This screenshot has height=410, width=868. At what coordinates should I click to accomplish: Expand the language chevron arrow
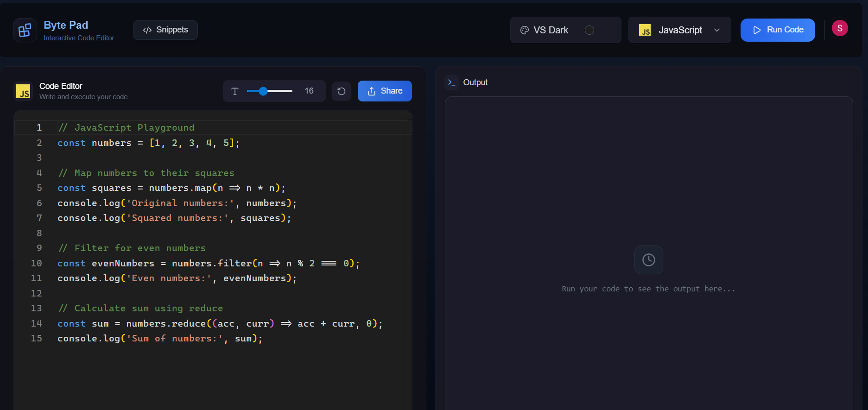point(717,30)
